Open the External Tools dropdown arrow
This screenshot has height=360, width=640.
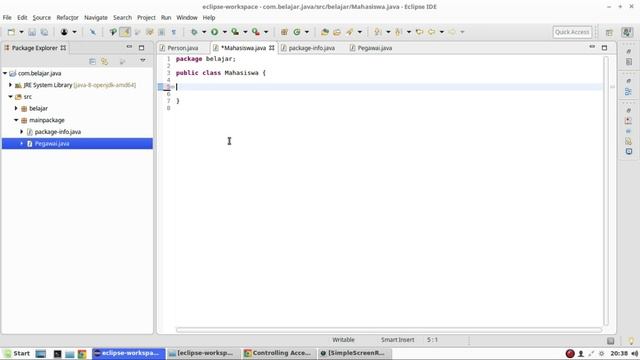[x=266, y=32]
